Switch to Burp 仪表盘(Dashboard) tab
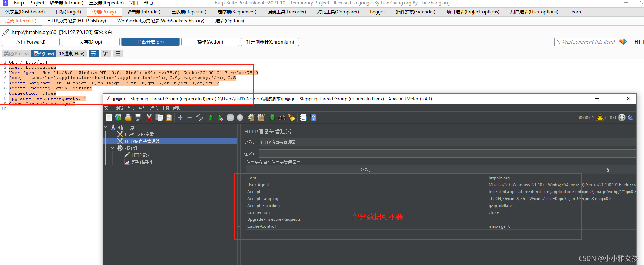The image size is (644, 265). click(x=25, y=12)
